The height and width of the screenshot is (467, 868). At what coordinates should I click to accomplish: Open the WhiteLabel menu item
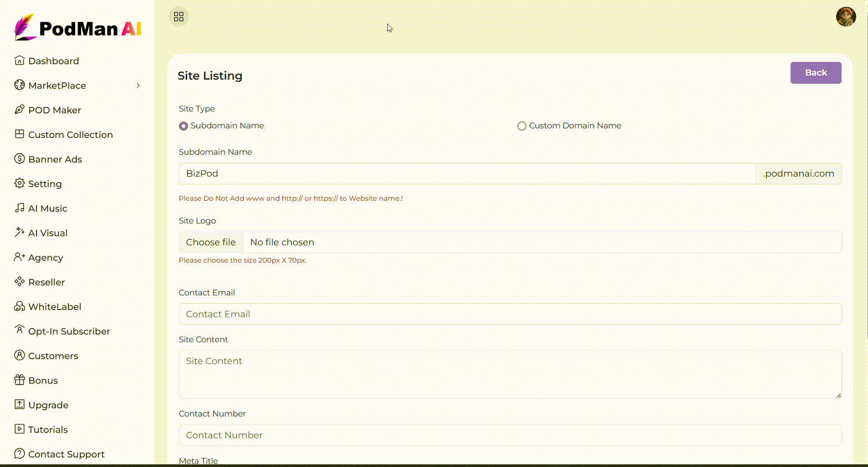55,307
